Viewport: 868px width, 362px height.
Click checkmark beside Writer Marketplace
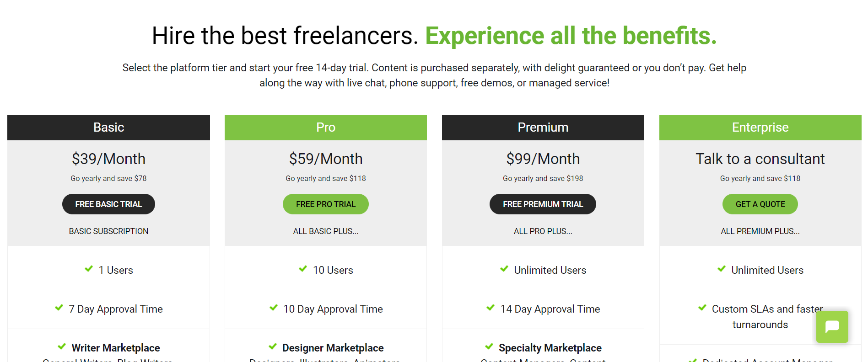click(62, 346)
